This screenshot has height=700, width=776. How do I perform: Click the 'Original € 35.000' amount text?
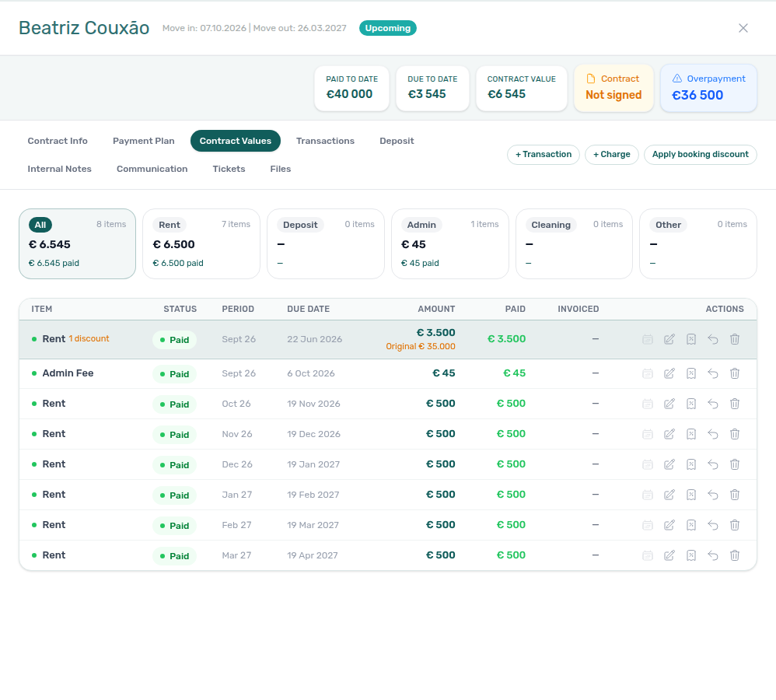point(421,347)
